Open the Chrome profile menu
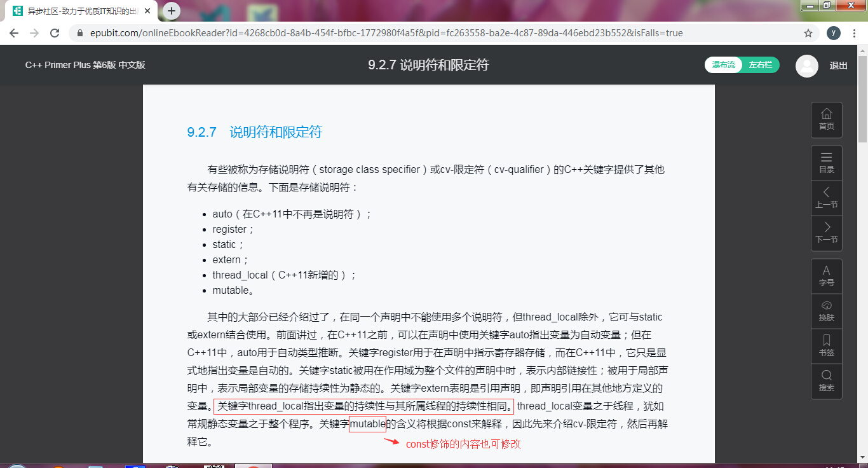Screen dimensions: 868x468 pos(833,32)
